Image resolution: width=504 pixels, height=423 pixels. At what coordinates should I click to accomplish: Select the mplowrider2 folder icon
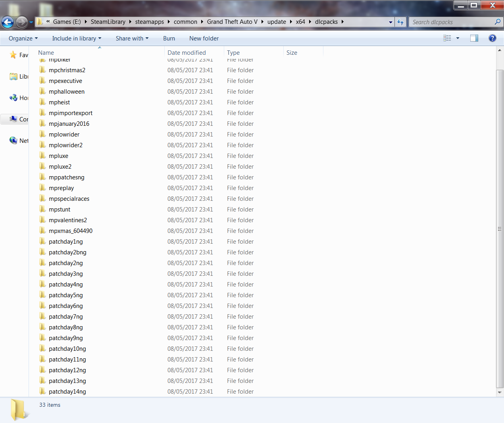(43, 145)
